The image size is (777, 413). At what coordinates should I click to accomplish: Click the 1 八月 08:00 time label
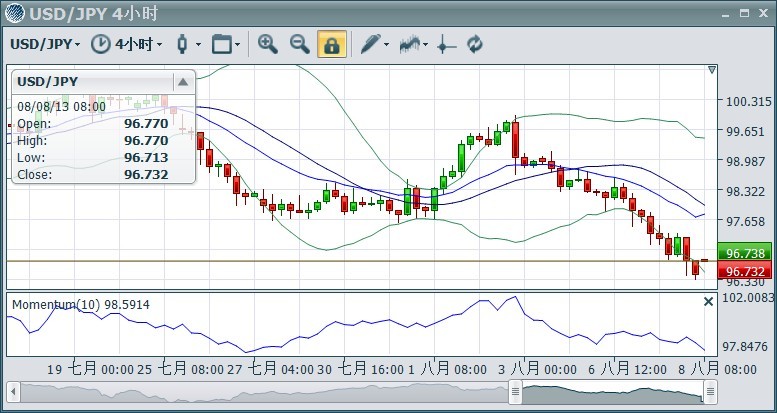(x=447, y=369)
